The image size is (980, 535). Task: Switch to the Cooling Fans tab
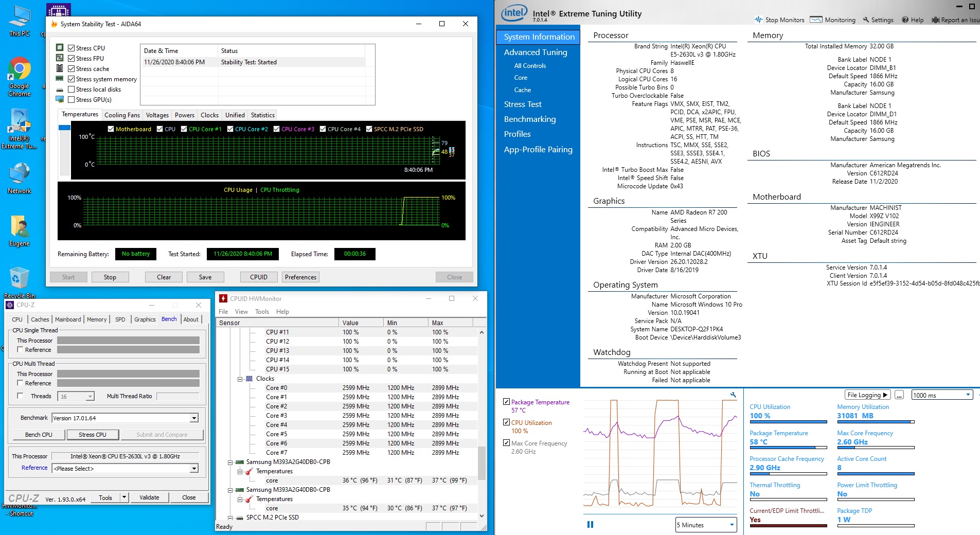[x=122, y=115]
